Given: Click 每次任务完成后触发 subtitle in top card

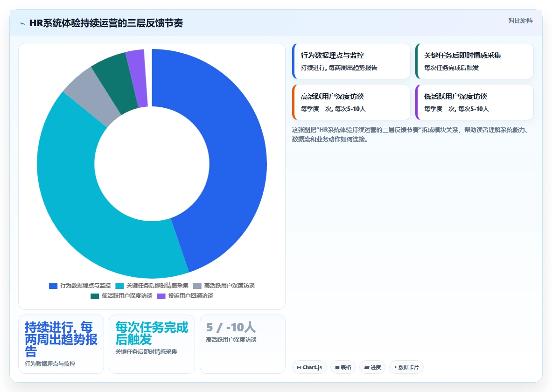Looking at the screenshot, I should point(451,68).
